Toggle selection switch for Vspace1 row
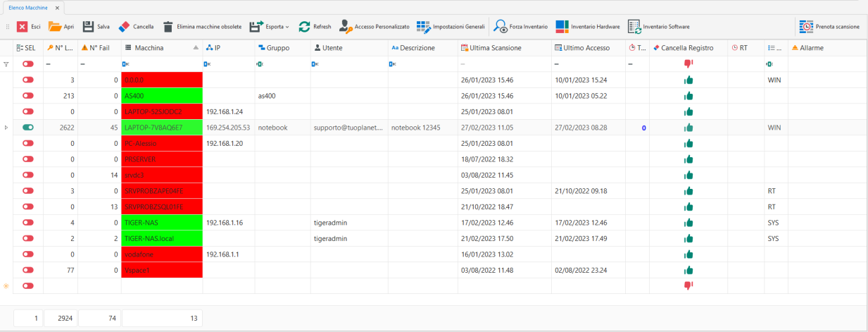The width and height of the screenshot is (868, 332). pos(28,270)
